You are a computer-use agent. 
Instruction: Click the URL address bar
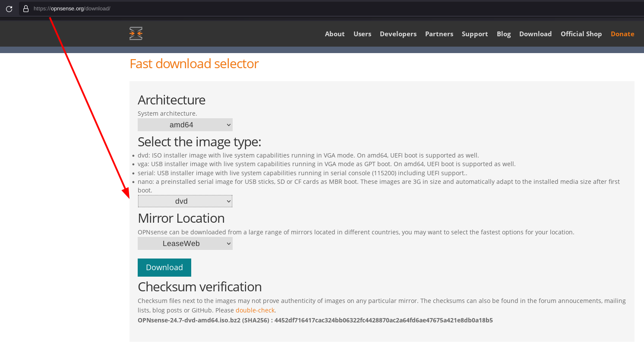coord(331,9)
